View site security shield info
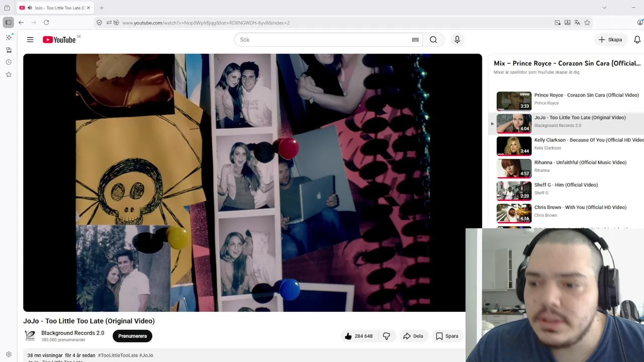 click(99, 23)
